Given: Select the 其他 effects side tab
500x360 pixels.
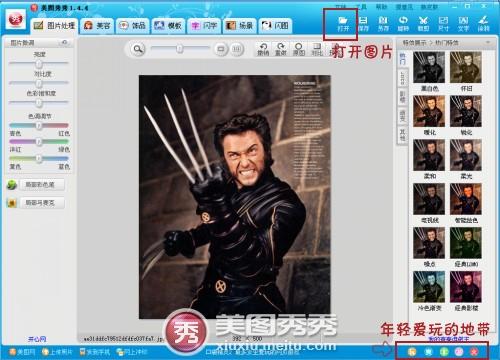Looking at the screenshot, I should pyautogui.click(x=403, y=135).
